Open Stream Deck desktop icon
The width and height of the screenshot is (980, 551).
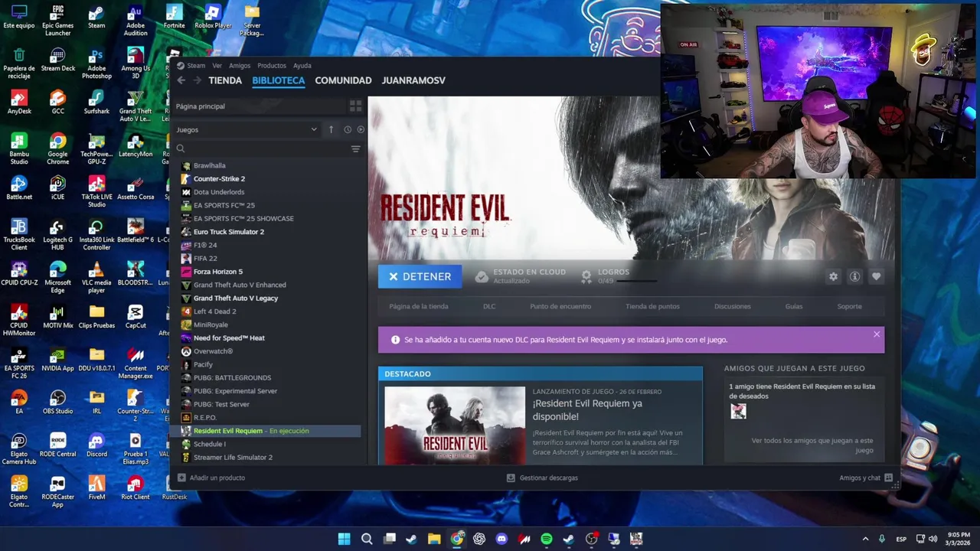(x=57, y=59)
